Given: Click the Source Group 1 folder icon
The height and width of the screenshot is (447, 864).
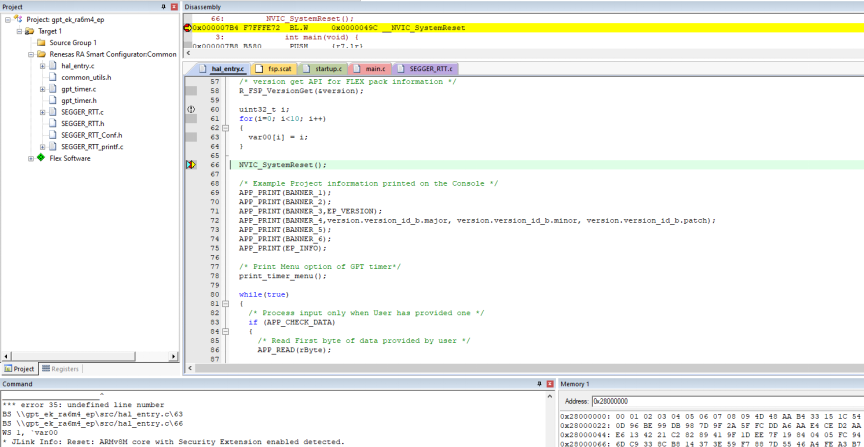Looking at the screenshot, I should 41,43.
